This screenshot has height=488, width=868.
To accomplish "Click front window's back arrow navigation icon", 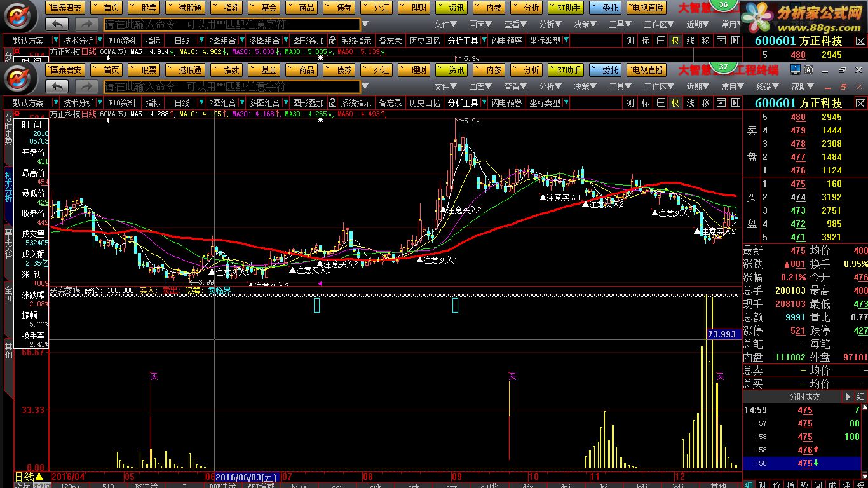I will pos(58,86).
